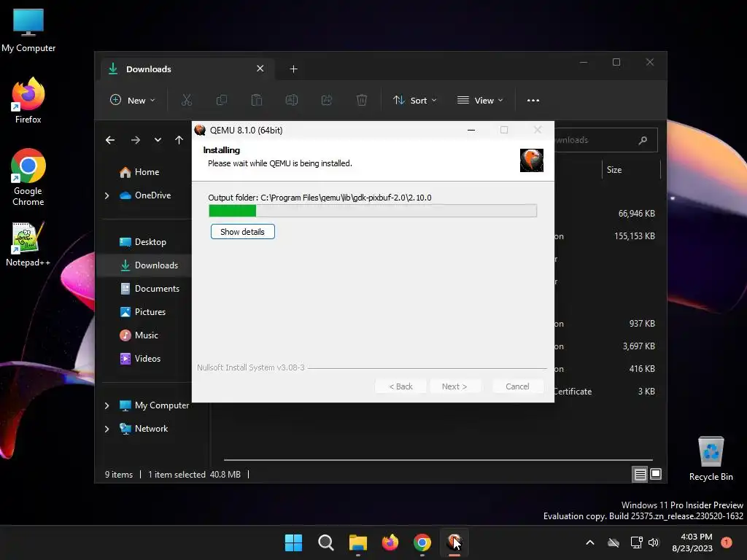Click the 155,153 KB size cell
The height and width of the screenshot is (560, 747).
click(635, 236)
